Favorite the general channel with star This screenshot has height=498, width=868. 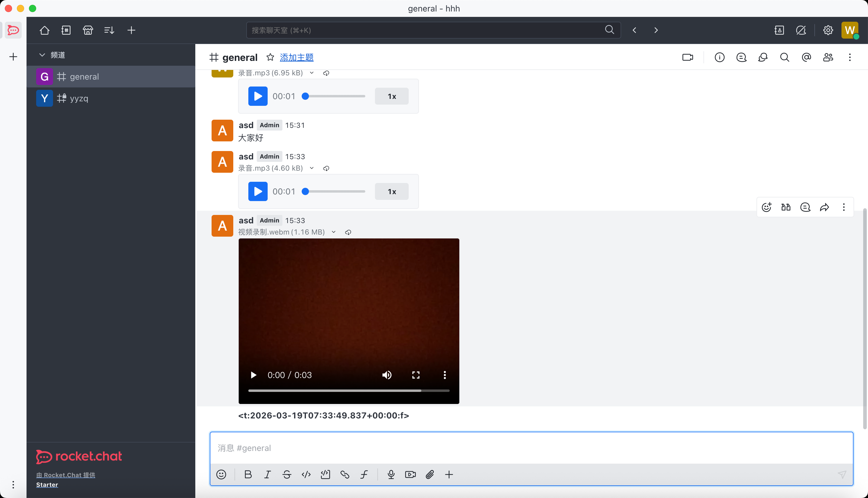click(270, 57)
